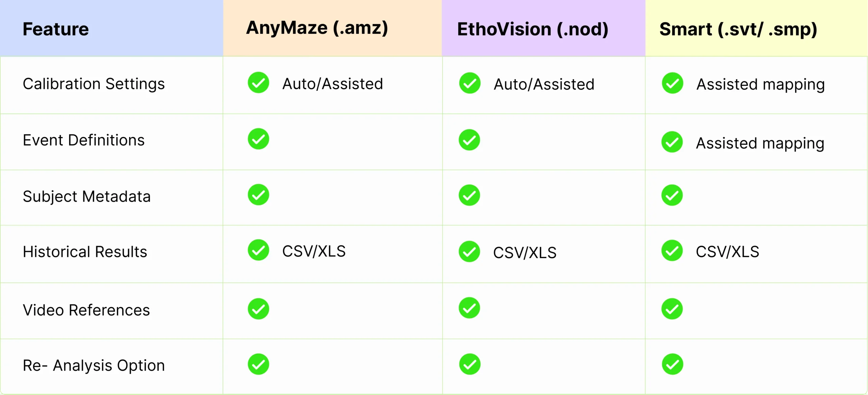Click Assisted mapping text in Event Definitions row
868x395 pixels.
point(760,143)
